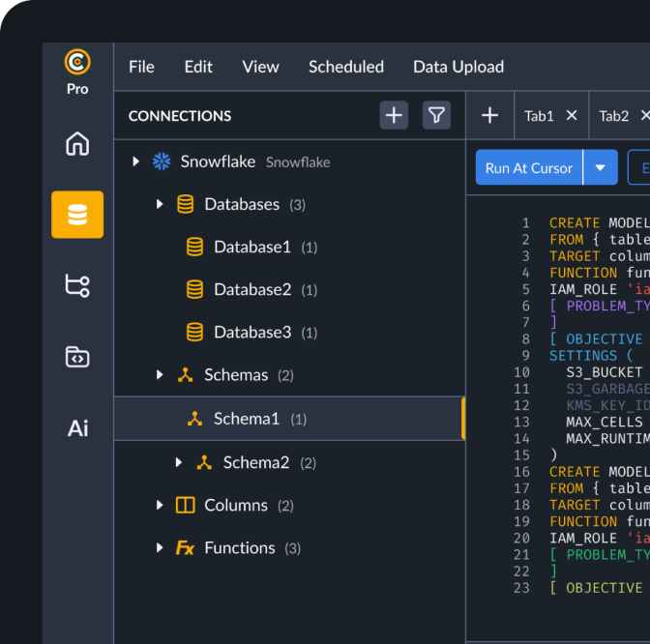Viewport: 650px width, 644px height.
Task: Open the Home icon in sidebar
Action: point(77,144)
